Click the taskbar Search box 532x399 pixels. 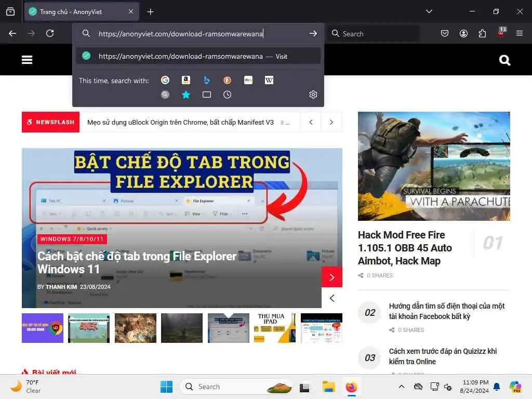point(236,387)
